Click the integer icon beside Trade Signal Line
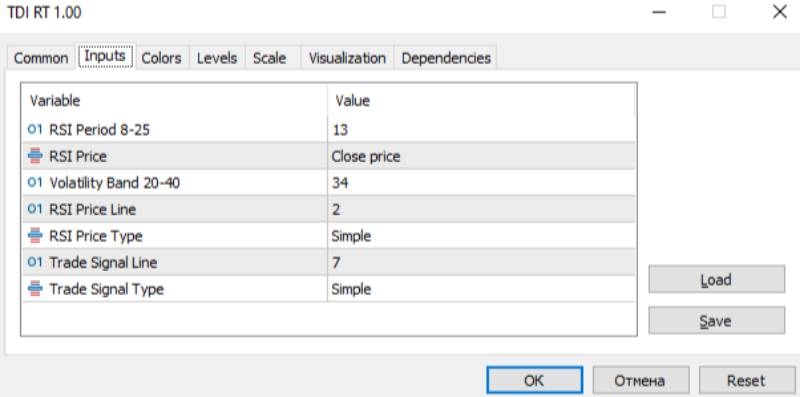The image size is (800, 397). click(35, 262)
